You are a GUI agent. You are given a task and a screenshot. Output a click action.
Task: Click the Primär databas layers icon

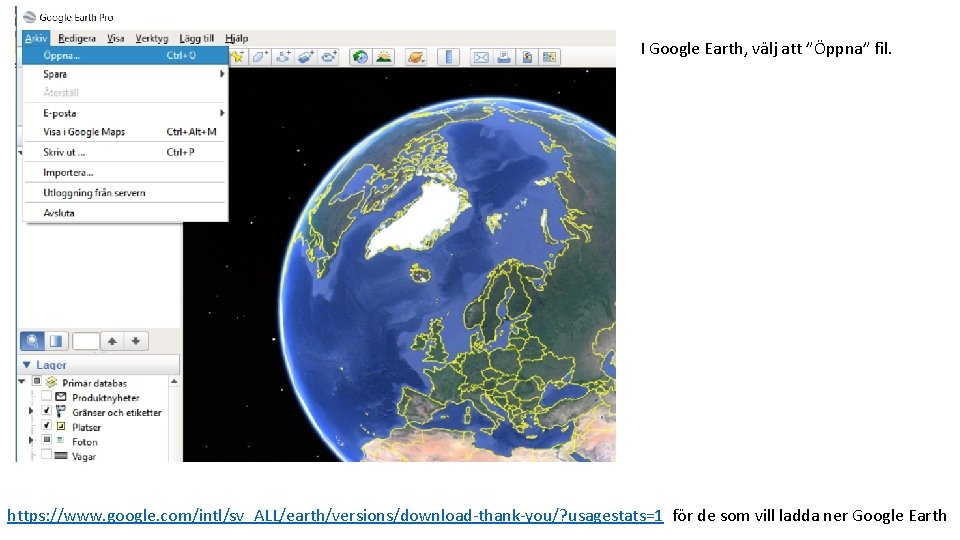click(x=51, y=382)
